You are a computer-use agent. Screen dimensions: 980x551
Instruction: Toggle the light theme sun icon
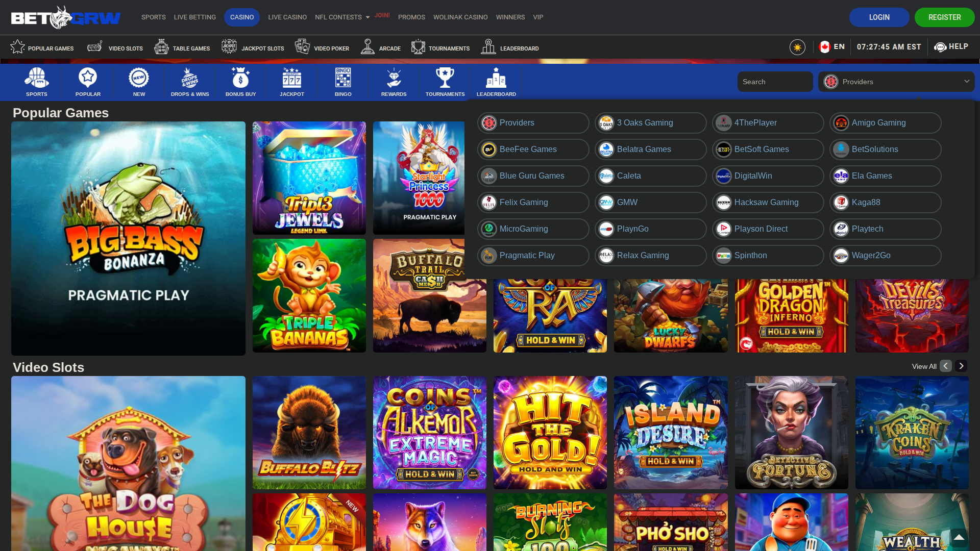(x=797, y=46)
